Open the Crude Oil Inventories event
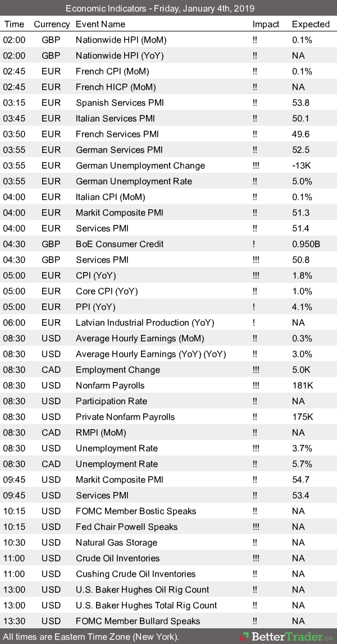 pyautogui.click(x=117, y=558)
